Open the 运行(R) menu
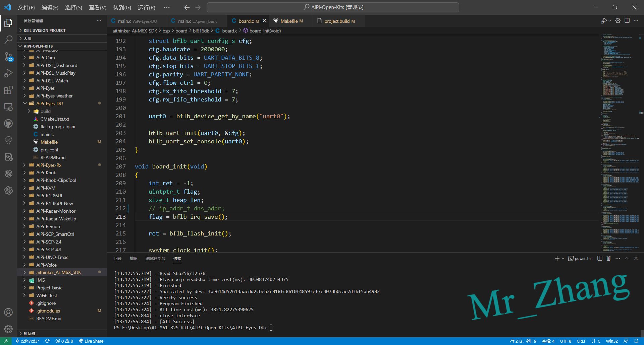644x345 pixels. tap(147, 7)
